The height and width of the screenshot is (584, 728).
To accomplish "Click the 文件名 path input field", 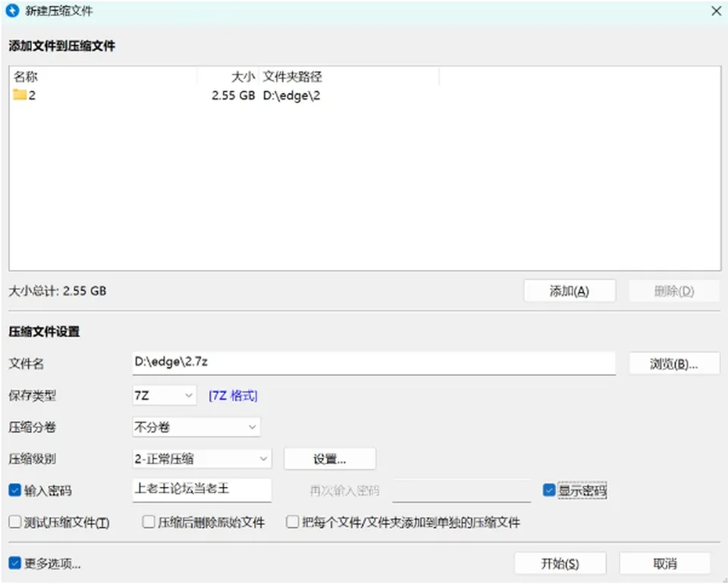I will (374, 363).
